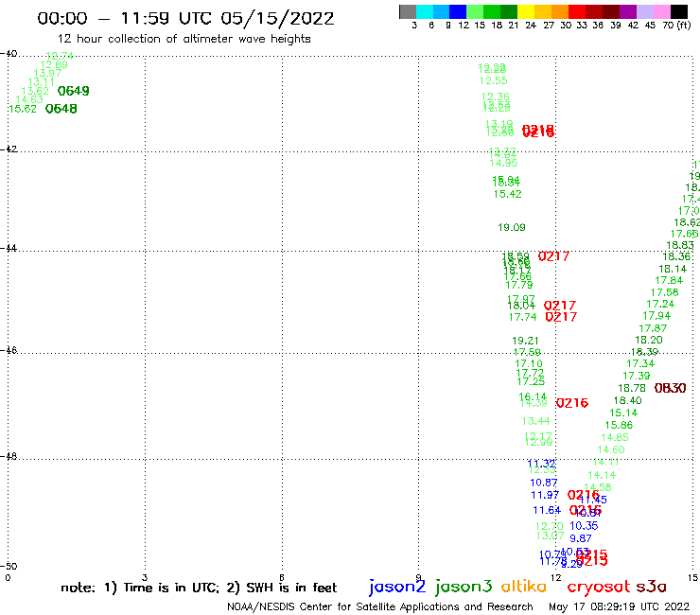Click the wave height value '17.79'

pyautogui.click(x=518, y=285)
